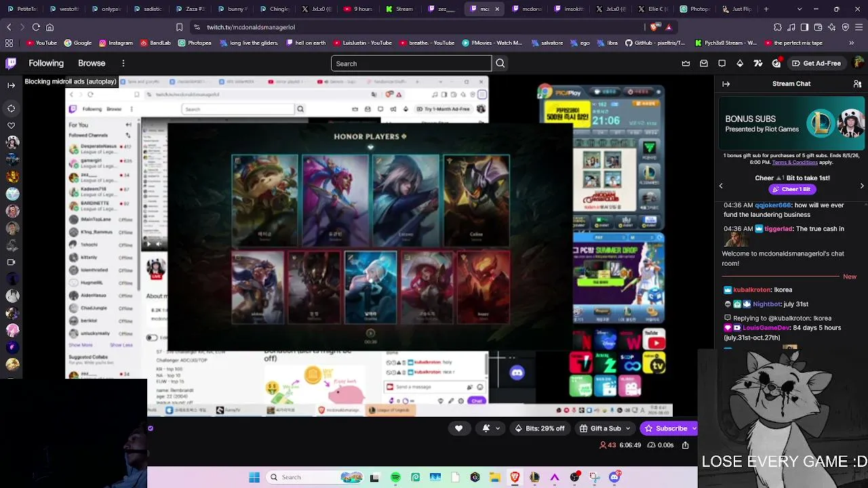The width and height of the screenshot is (868, 488).
Task: Open the Photopea bookmark
Action: 195,43
